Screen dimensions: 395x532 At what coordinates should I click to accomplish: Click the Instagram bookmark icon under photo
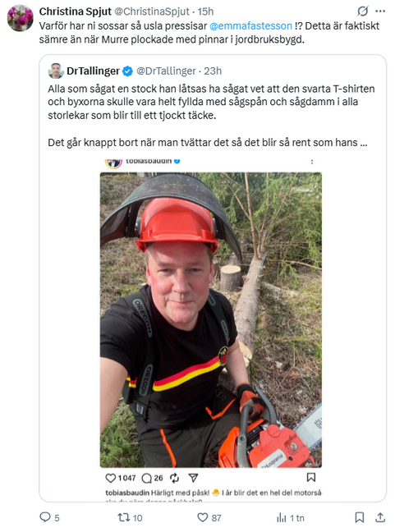click(311, 477)
